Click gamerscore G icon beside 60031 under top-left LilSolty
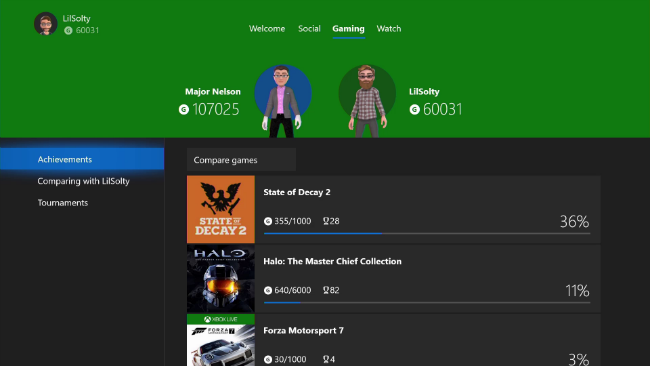Image resolution: width=650 pixels, height=366 pixels. click(x=68, y=30)
